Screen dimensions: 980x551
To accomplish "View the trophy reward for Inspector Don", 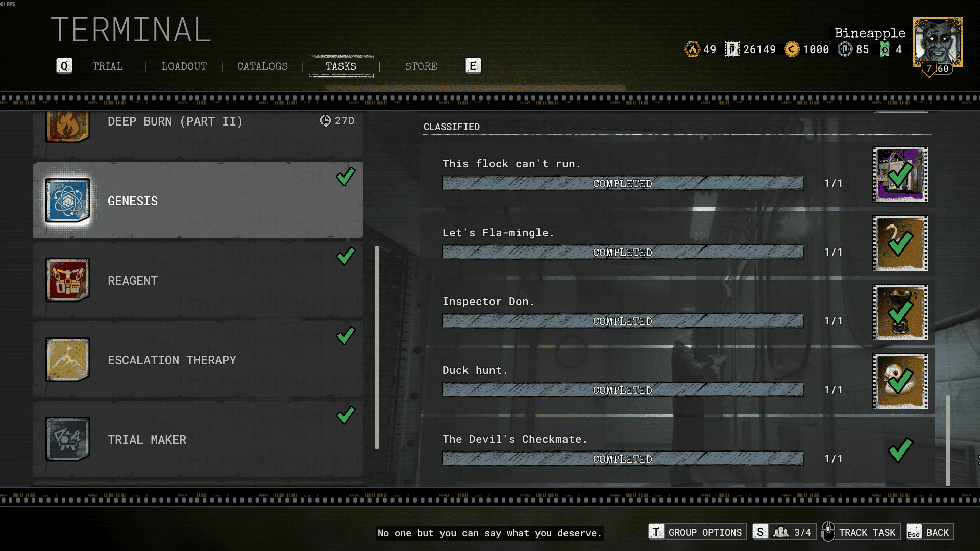I will coord(900,312).
